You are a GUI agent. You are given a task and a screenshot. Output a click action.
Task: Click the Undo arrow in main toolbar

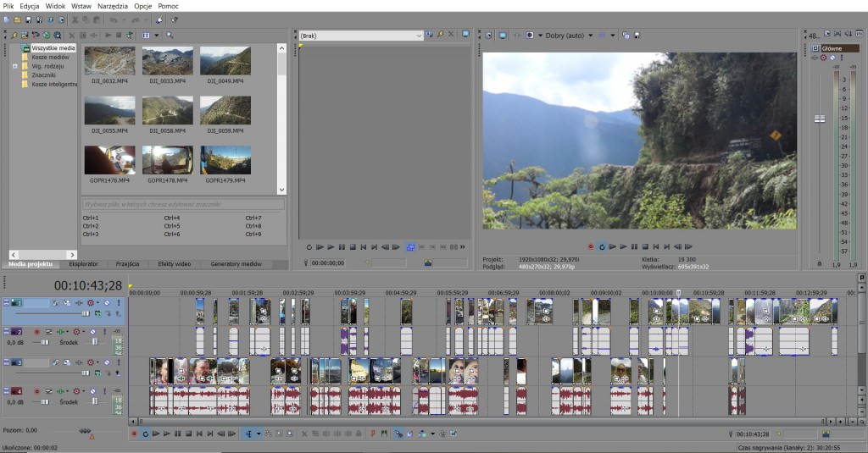(x=113, y=19)
